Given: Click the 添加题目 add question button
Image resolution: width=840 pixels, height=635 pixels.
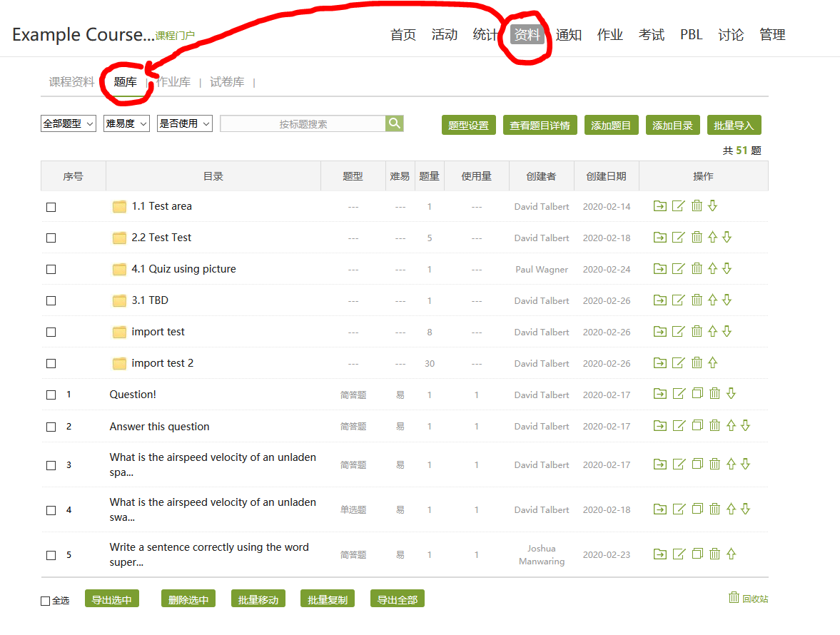Looking at the screenshot, I should (x=611, y=125).
